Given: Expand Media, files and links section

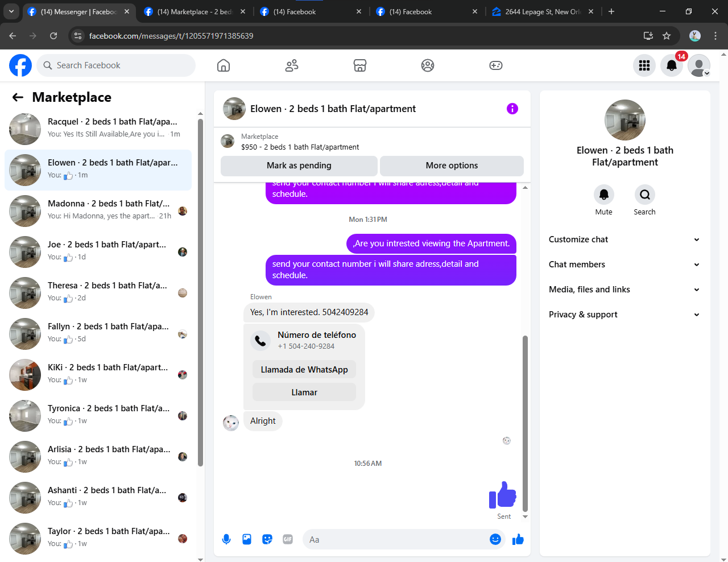Looking at the screenshot, I should click(x=624, y=290).
